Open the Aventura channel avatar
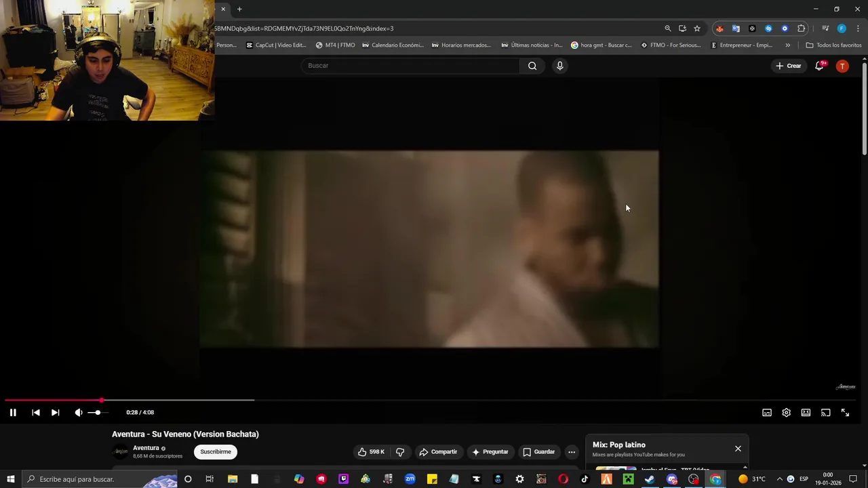The image size is (868, 488). click(x=121, y=452)
